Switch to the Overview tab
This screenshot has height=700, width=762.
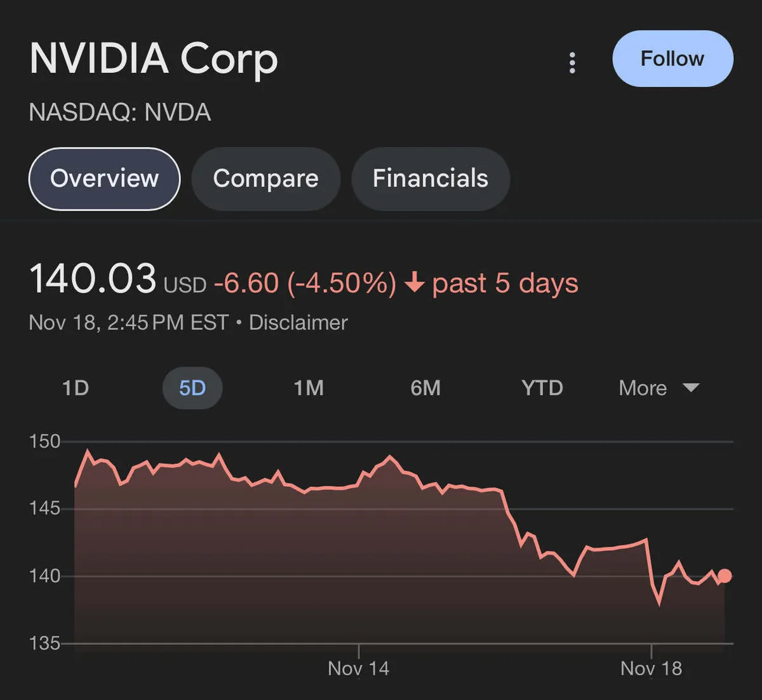(105, 178)
